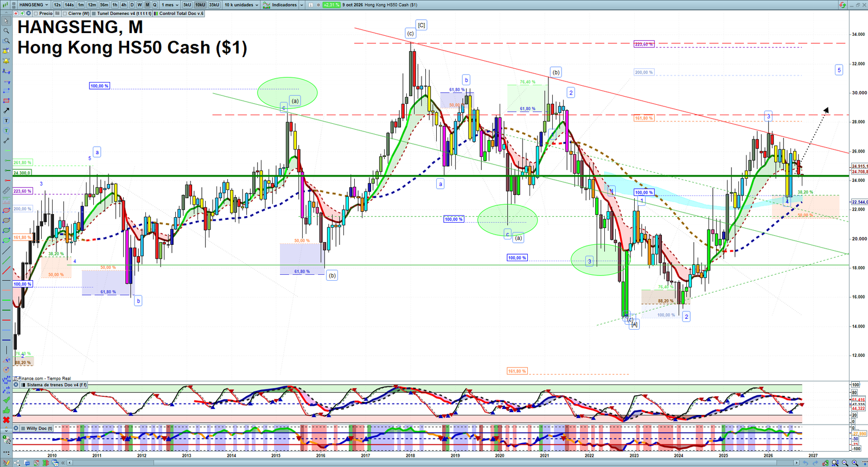Screen dimensions: 868x467
Task: Select the arrow drawing tool
Action: [6, 111]
